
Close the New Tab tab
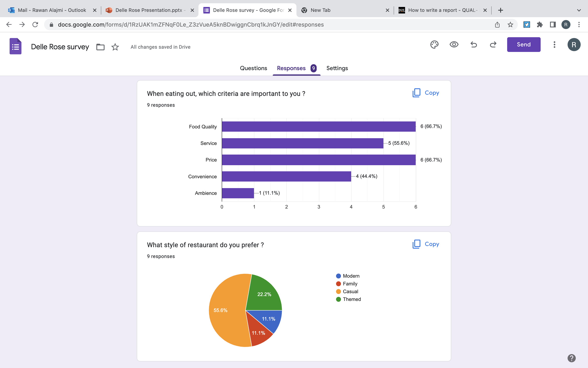[388, 10]
